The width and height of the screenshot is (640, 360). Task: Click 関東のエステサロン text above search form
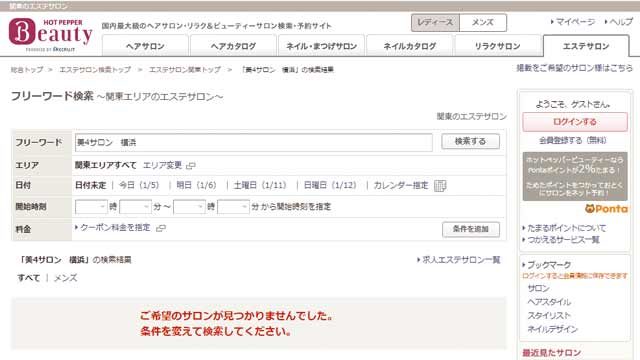pos(471,117)
